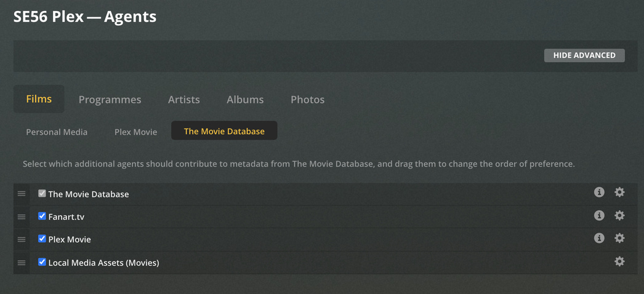Open the Artists tab
The width and height of the screenshot is (644, 294).
coord(183,99)
